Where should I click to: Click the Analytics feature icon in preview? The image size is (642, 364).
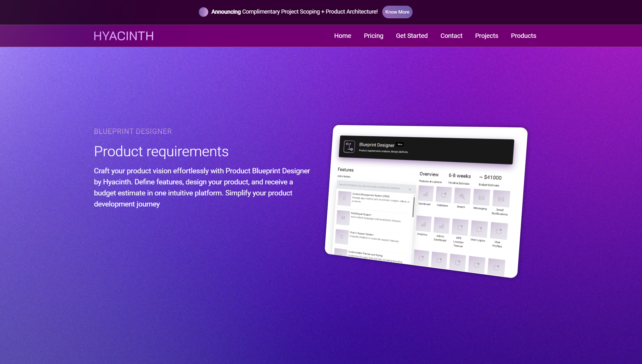coord(423,224)
